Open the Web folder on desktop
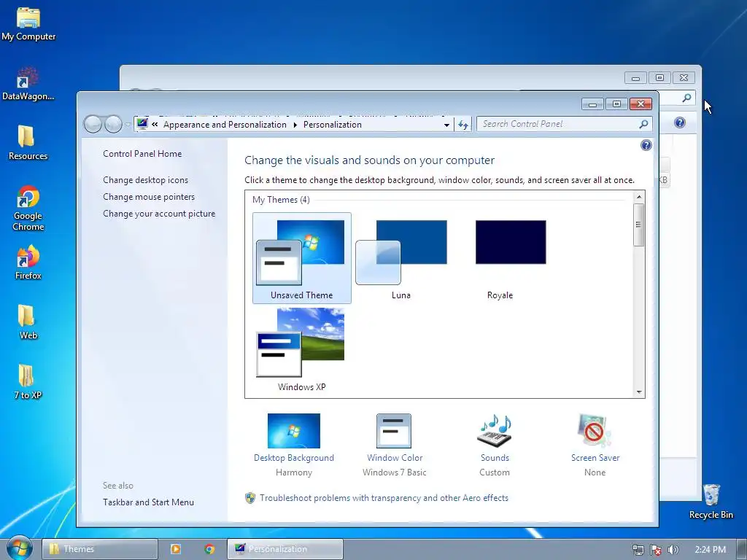Screen dimensions: 747x560 click(28, 322)
